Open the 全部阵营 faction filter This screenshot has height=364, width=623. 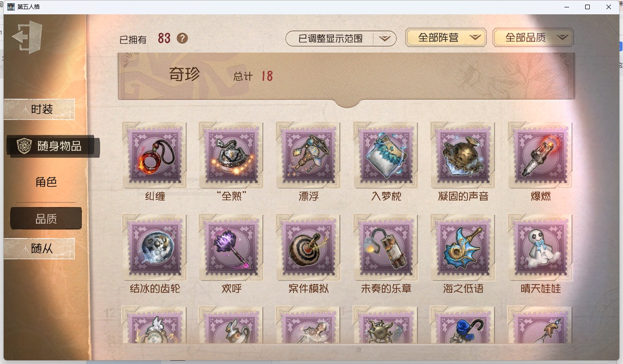tap(446, 38)
